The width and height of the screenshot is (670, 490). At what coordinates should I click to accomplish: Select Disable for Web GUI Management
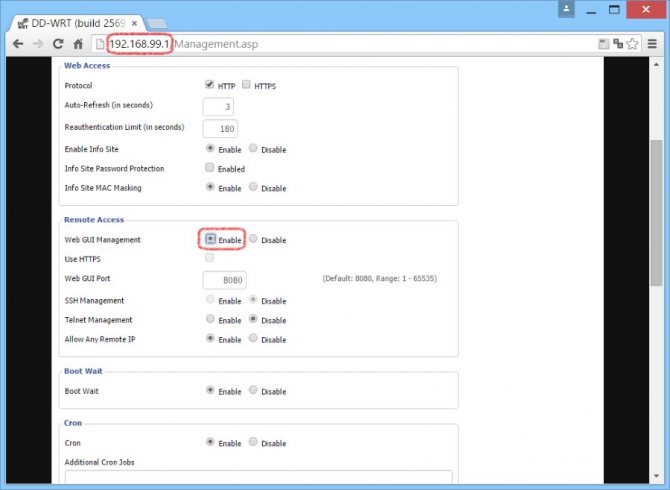click(253, 239)
